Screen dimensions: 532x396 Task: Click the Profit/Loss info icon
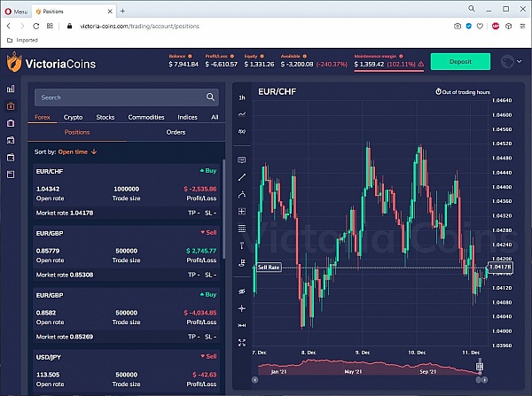(x=232, y=57)
